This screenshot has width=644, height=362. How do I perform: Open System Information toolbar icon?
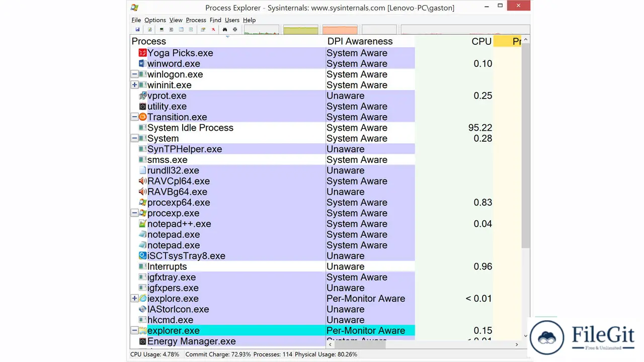[162, 30]
